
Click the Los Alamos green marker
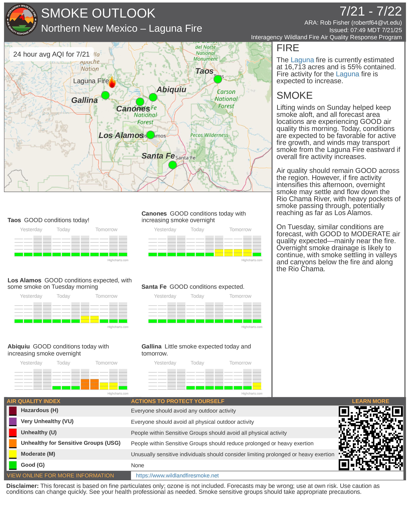[150, 135]
